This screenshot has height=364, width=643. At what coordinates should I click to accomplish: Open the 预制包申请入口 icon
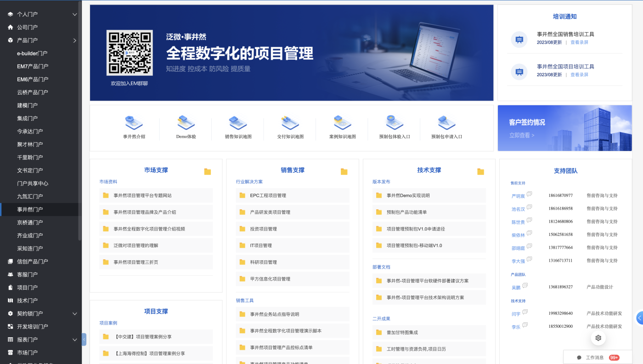click(446, 123)
